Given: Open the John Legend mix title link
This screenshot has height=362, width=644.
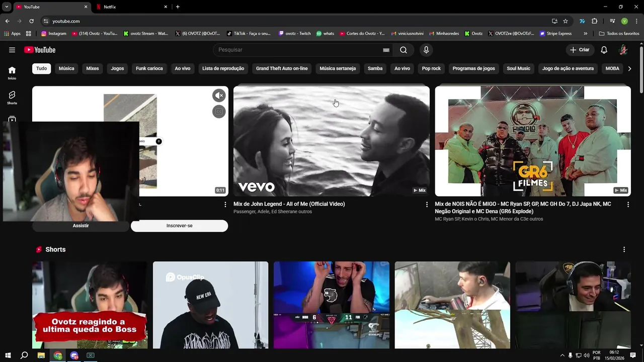Looking at the screenshot, I should (289, 204).
